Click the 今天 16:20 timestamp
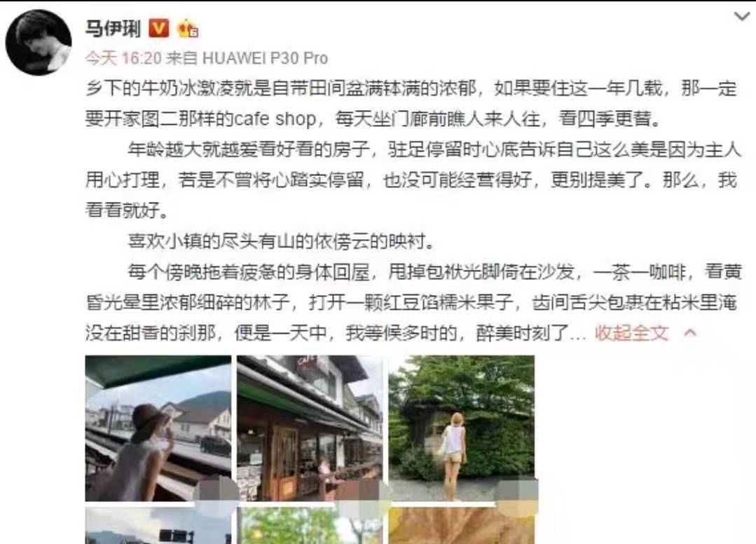756x544 pixels. click(x=123, y=58)
